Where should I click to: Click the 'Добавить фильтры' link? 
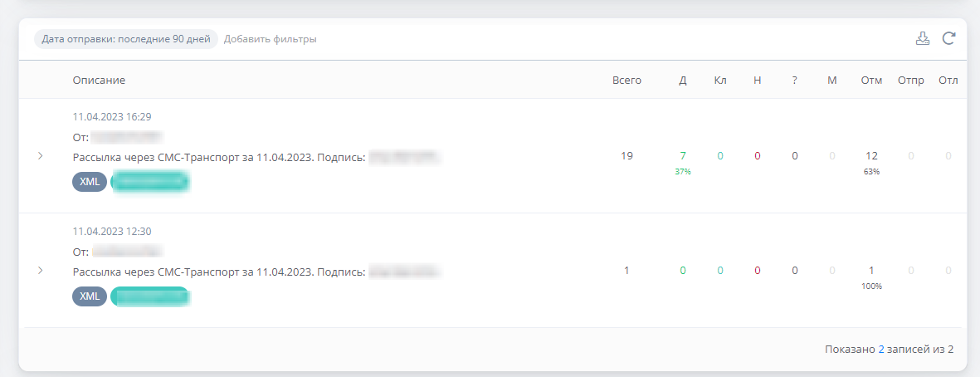270,39
